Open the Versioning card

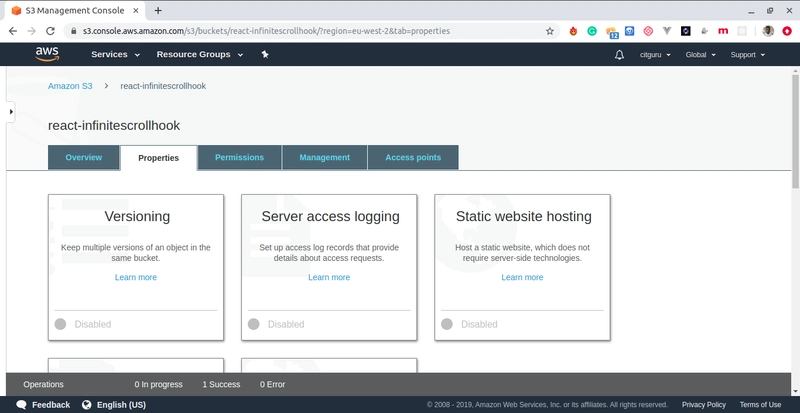click(136, 267)
